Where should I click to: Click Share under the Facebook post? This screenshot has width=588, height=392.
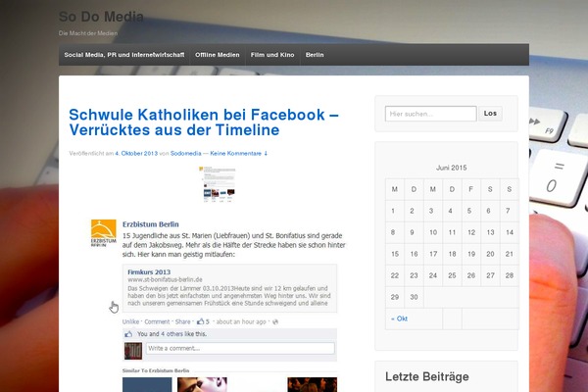click(182, 321)
